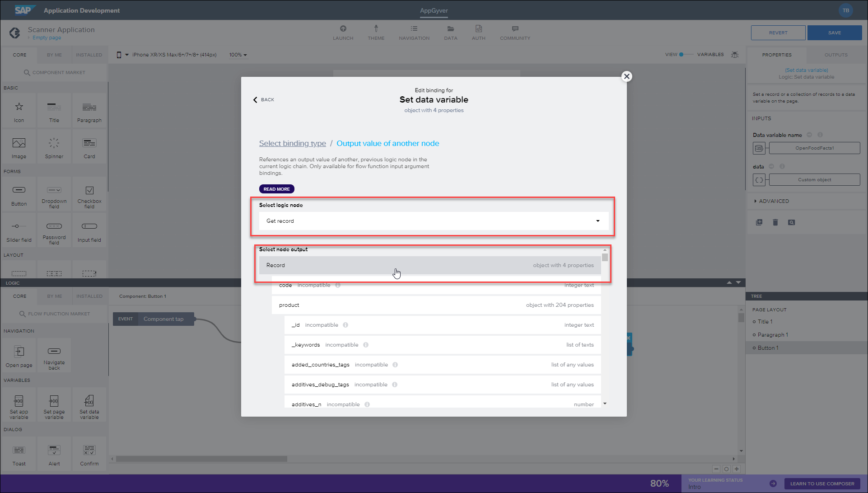Viewport: 868px width, 493px height.
Task: Pick the Set app variable function
Action: tap(19, 405)
